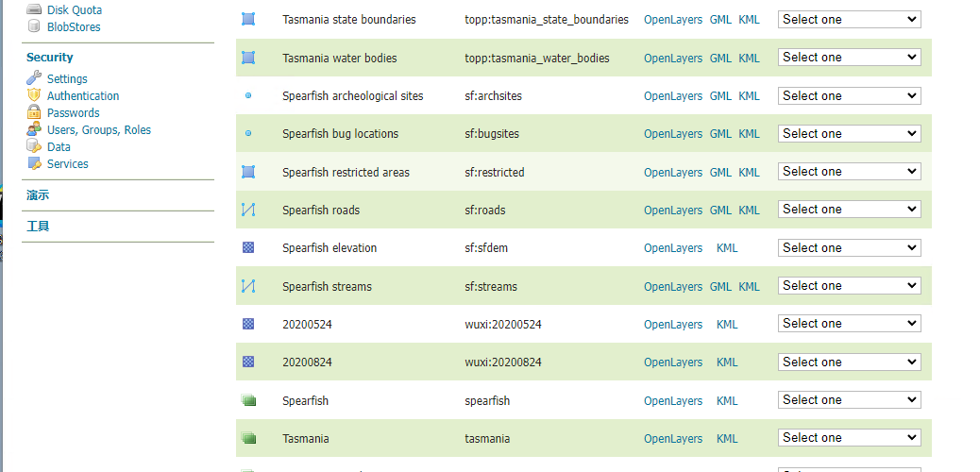The image size is (980, 472).
Task: Click the Authentication shield icon
Action: pos(34,95)
